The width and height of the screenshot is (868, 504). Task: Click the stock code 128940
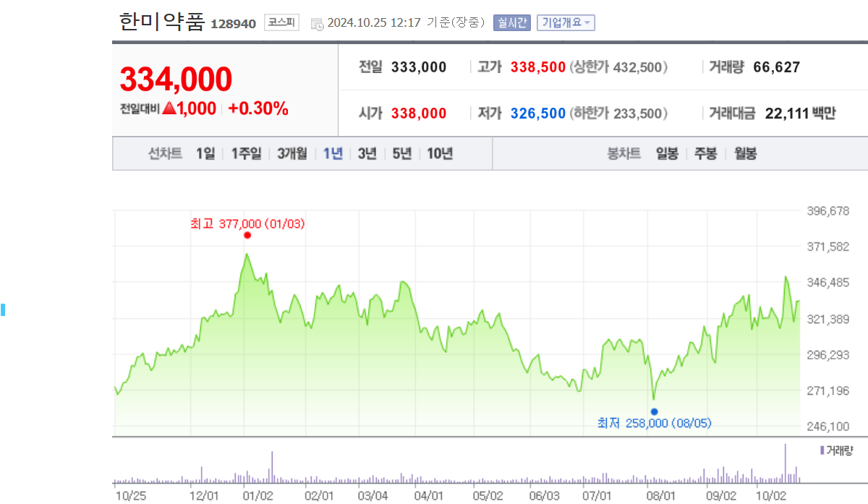coord(233,24)
